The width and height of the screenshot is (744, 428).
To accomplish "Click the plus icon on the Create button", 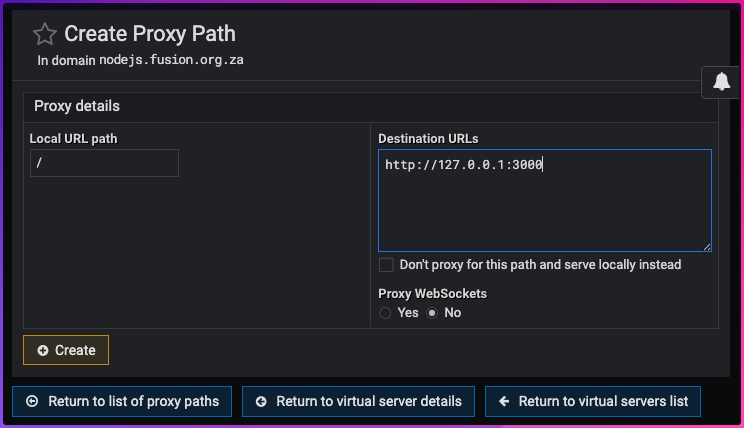I will [x=42, y=350].
